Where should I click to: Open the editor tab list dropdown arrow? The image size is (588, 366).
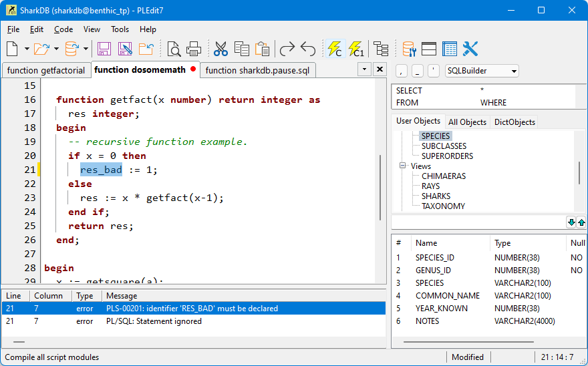click(364, 69)
